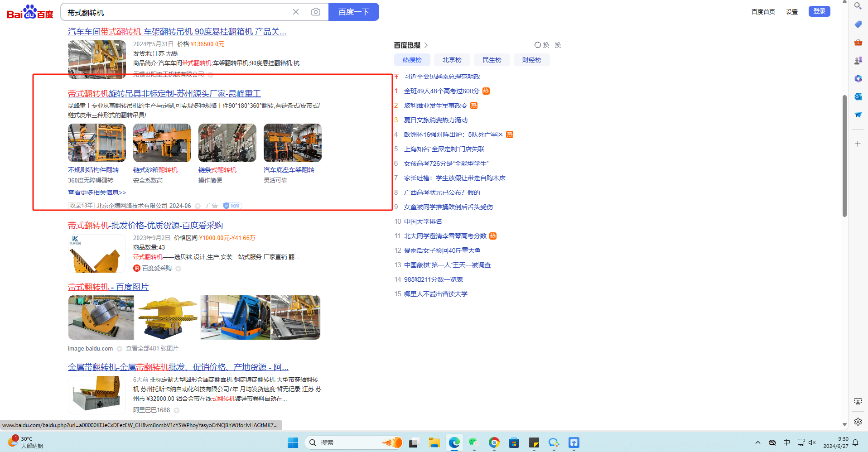Click the page's vertical scrollbar thumb
The height and width of the screenshot is (452, 868).
(x=844, y=156)
